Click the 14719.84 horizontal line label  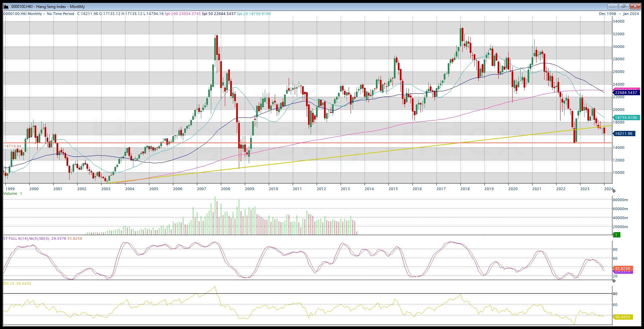13,146
